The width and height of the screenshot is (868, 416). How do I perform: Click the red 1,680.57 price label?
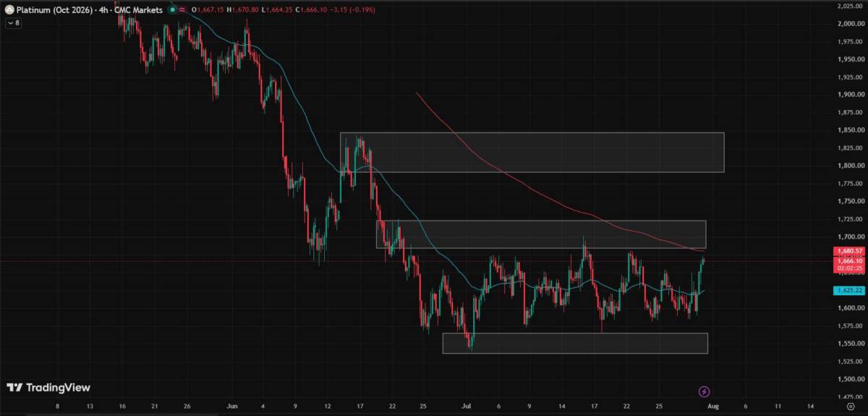coord(849,251)
